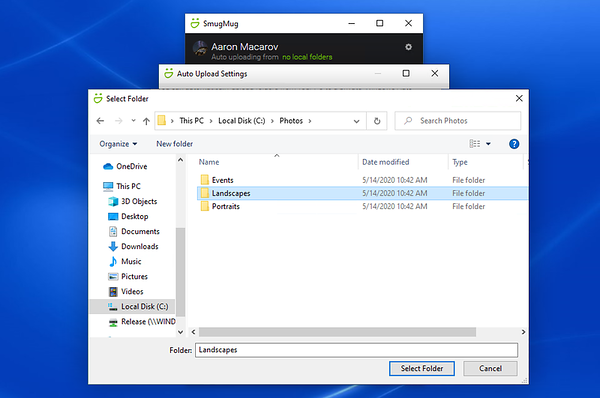Screen dimensions: 600x398
Task: Confirm with Select Folder button
Action: 422,369
